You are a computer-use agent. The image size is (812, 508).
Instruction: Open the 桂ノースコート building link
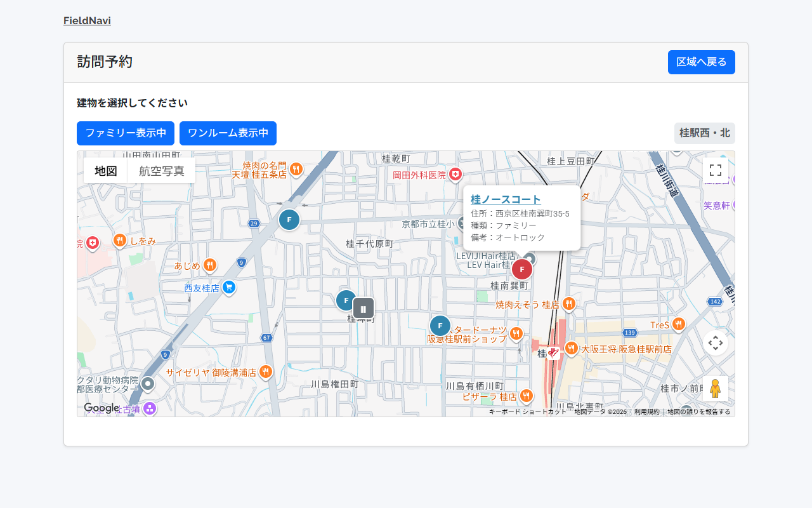[506, 199]
